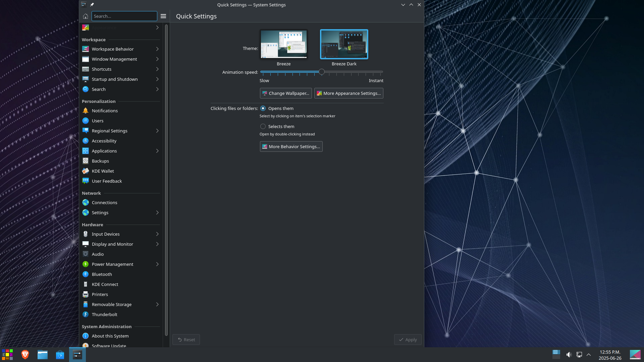Open the Thunderbolt icon
This screenshot has width=644, height=362.
coord(86,314)
